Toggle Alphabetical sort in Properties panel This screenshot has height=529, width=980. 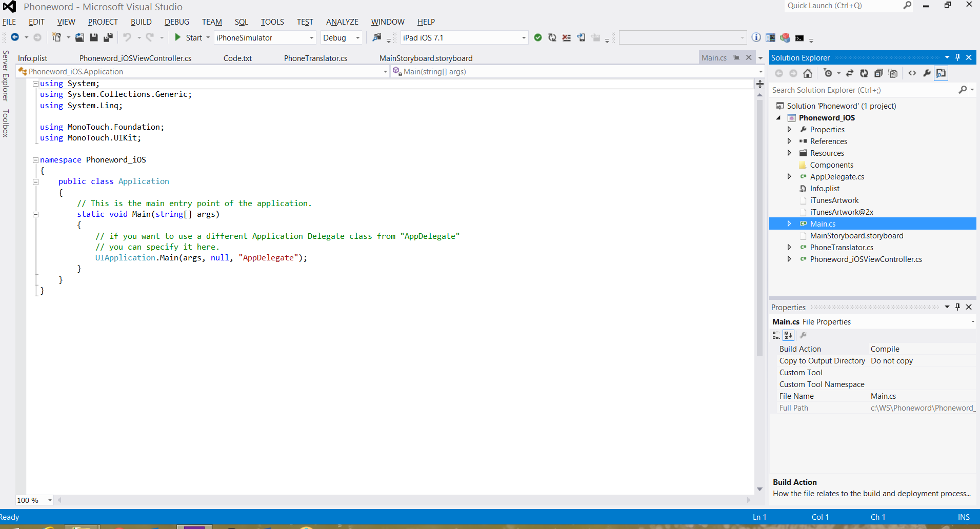pyautogui.click(x=788, y=335)
